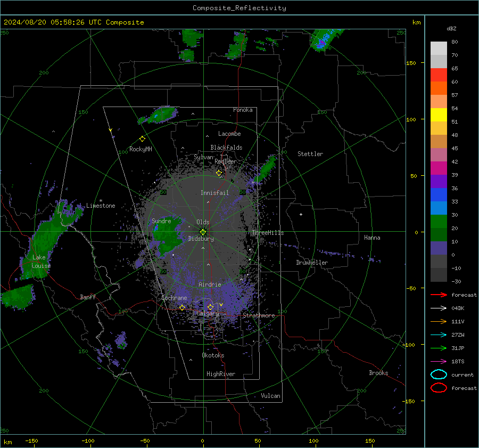Click the Limestone label
Screen dimensions: 479x448
click(101, 206)
